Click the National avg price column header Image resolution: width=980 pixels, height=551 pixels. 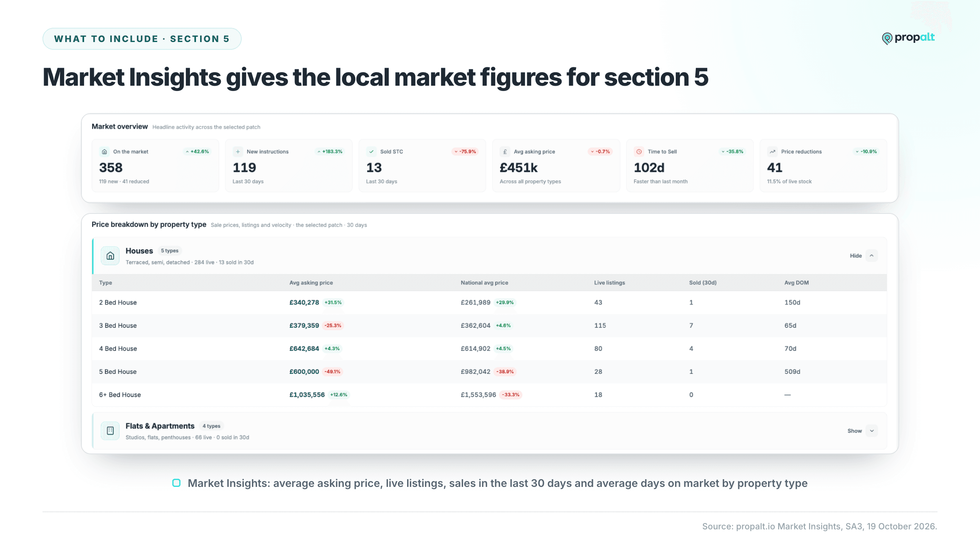coord(484,282)
